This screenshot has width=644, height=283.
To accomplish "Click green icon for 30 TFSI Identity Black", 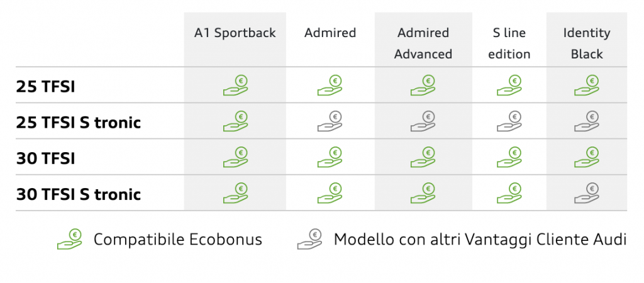I will click(x=587, y=158).
